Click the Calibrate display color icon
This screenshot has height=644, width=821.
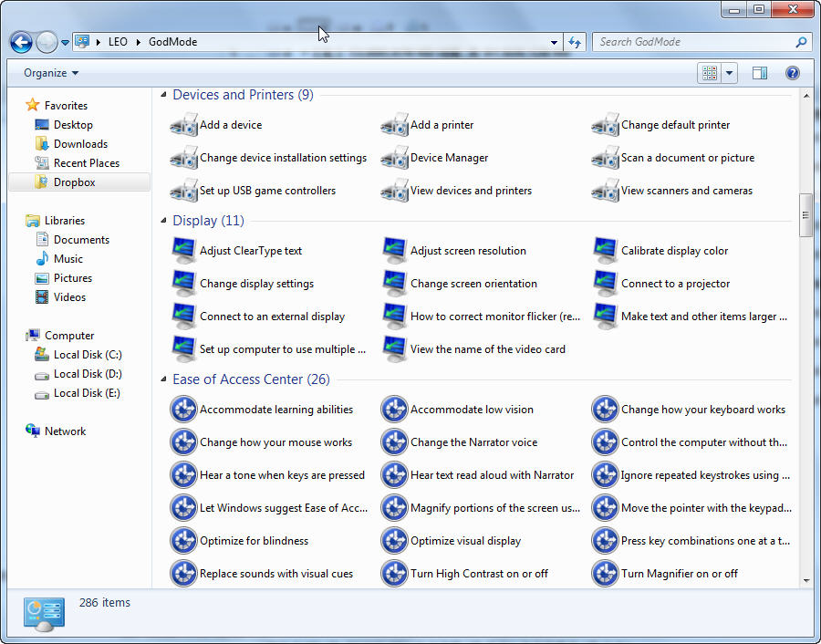coord(606,251)
